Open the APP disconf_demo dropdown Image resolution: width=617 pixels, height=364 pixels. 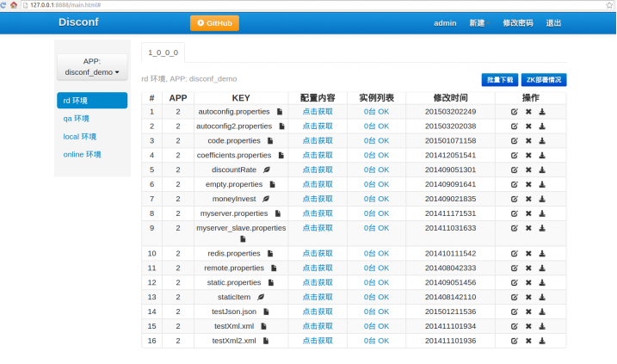click(91, 67)
